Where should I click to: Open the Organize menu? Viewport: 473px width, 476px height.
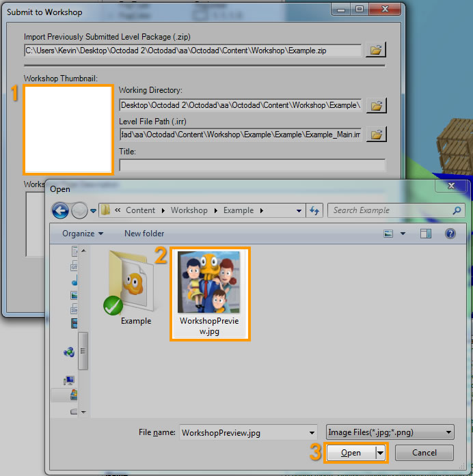(83, 234)
